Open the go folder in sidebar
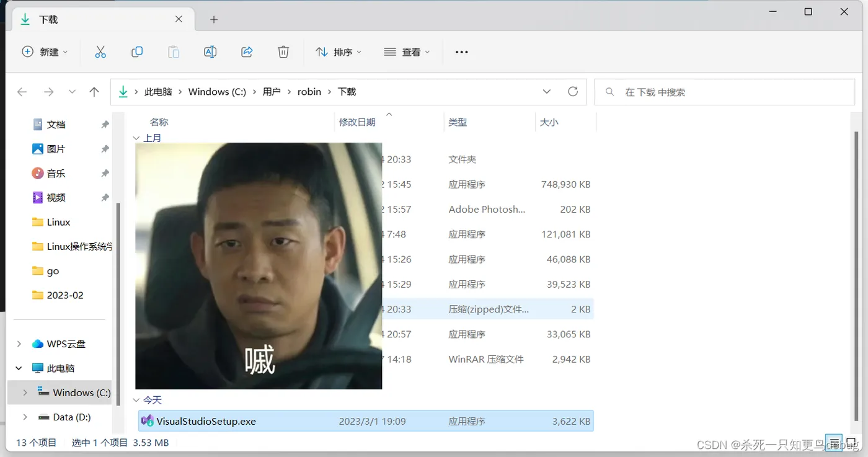 tap(53, 271)
